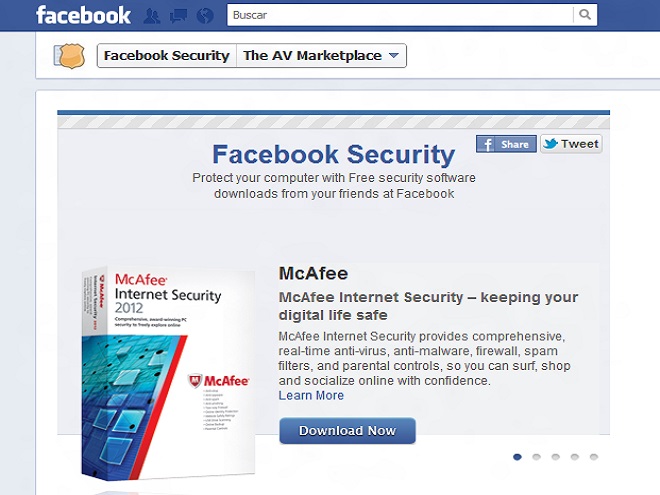Click the Facebook Share button
Screen dimensions: 660x495
pyautogui.click(x=506, y=144)
